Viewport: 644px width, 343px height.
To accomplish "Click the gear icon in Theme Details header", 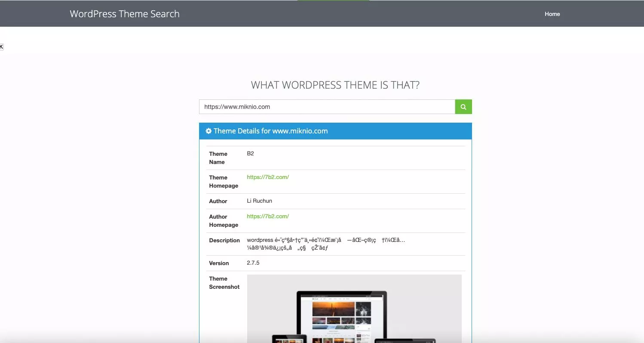I will point(209,131).
